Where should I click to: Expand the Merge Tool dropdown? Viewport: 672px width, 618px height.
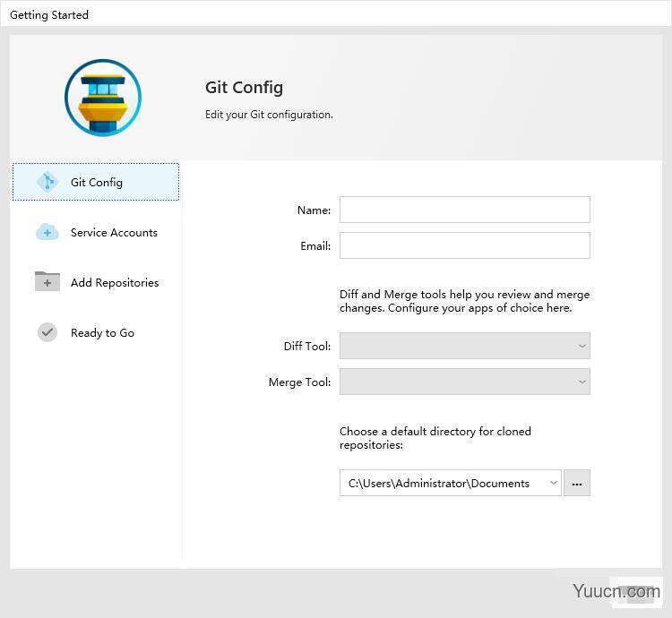pyautogui.click(x=464, y=382)
